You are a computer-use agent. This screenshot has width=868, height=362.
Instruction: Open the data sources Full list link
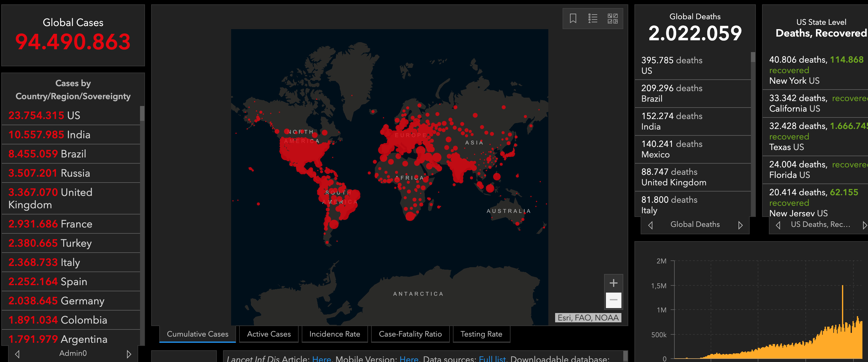492,359
